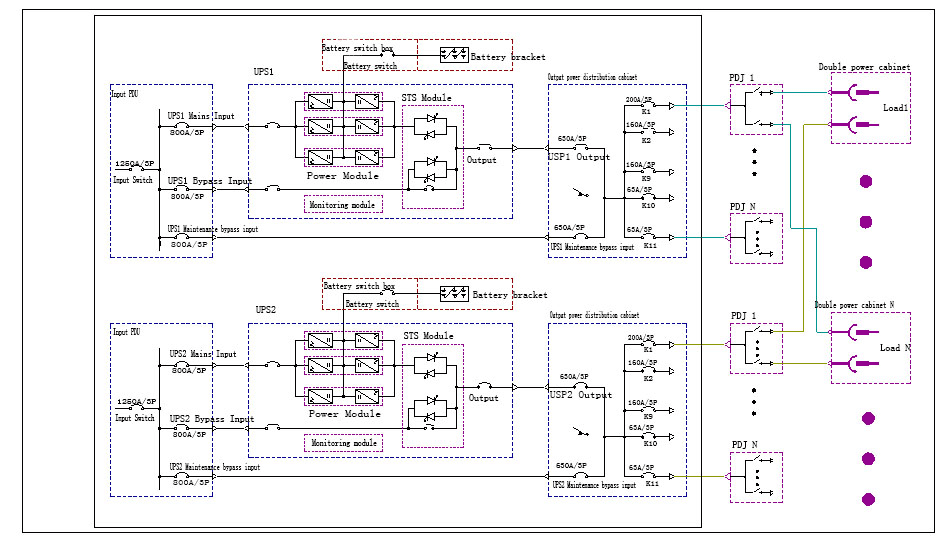Select the 'USP1 Output' label
The image size is (945, 542).
click(579, 157)
